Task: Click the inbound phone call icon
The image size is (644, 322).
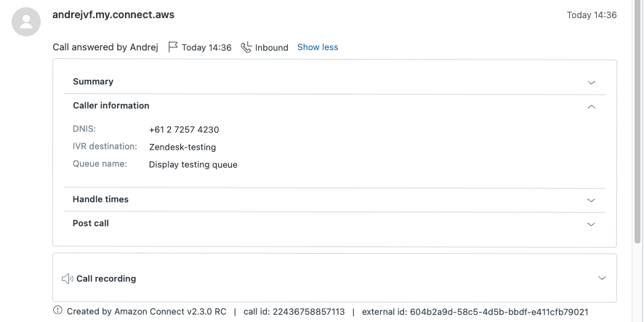Action: pyautogui.click(x=246, y=47)
